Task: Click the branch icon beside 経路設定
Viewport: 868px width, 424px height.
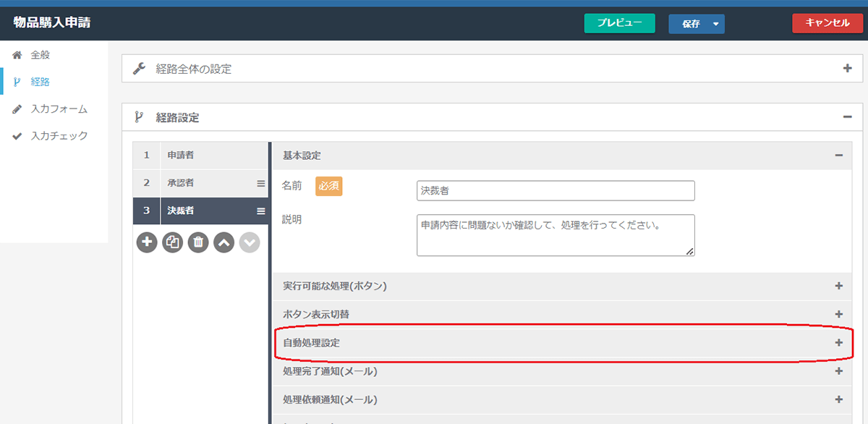Action: coord(139,117)
